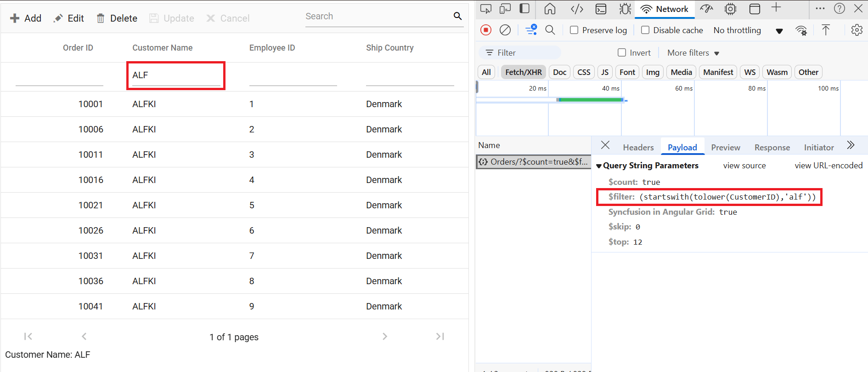Open the Elements code icon tab
The width and height of the screenshot is (868, 372).
pyautogui.click(x=577, y=9)
